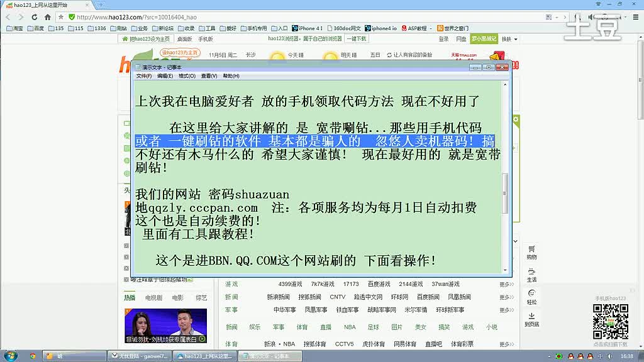The height and width of the screenshot is (362, 644).
Task: Open 网盘 link
Action: [461, 39]
